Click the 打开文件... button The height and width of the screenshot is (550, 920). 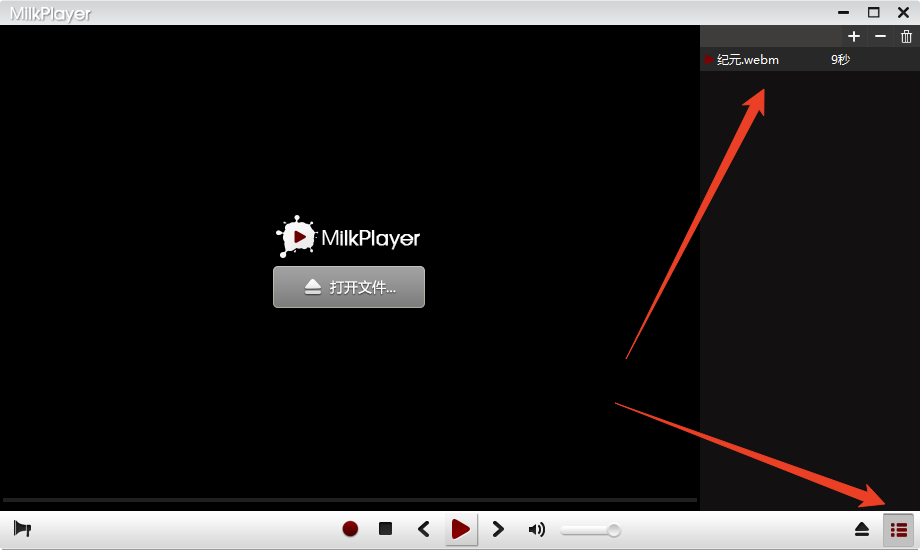coord(349,287)
